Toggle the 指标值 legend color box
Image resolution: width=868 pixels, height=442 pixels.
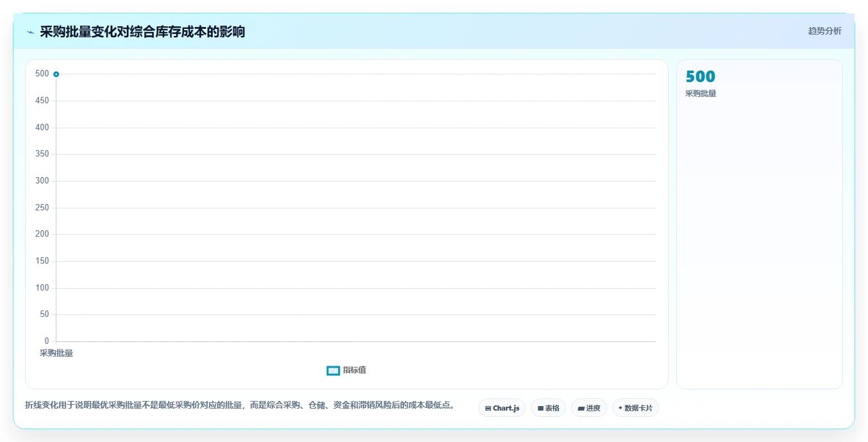pos(333,371)
